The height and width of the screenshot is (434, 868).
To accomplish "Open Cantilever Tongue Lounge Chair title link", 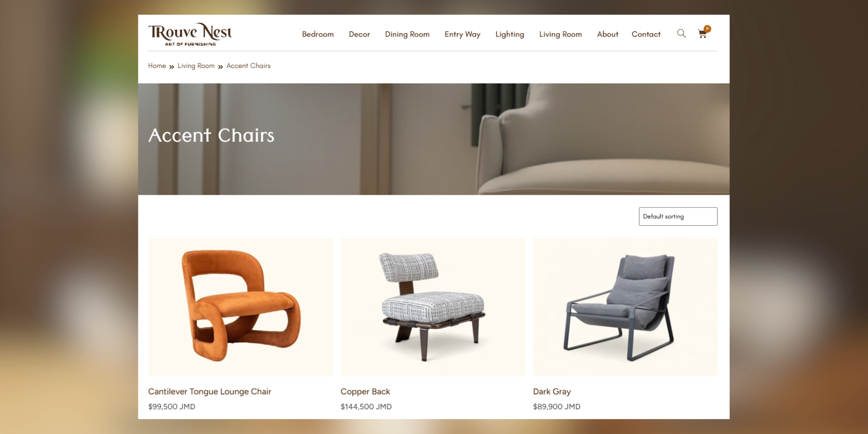I will tap(210, 392).
